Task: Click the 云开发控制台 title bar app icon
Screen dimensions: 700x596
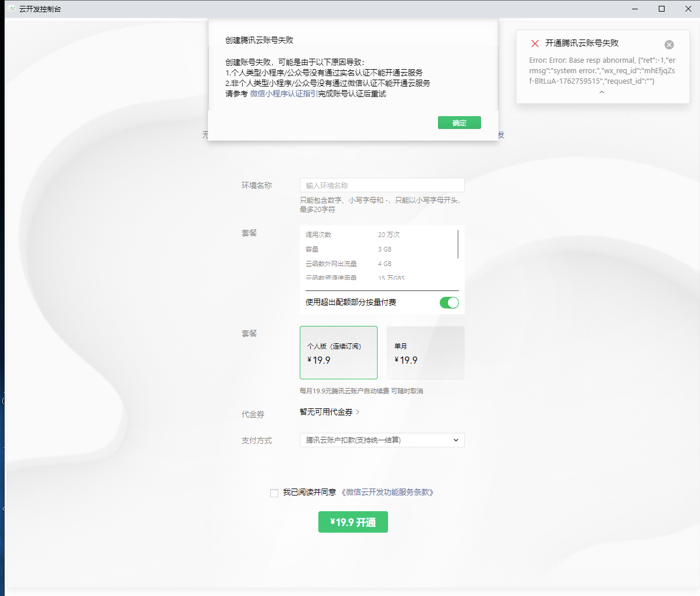Action: (x=12, y=9)
